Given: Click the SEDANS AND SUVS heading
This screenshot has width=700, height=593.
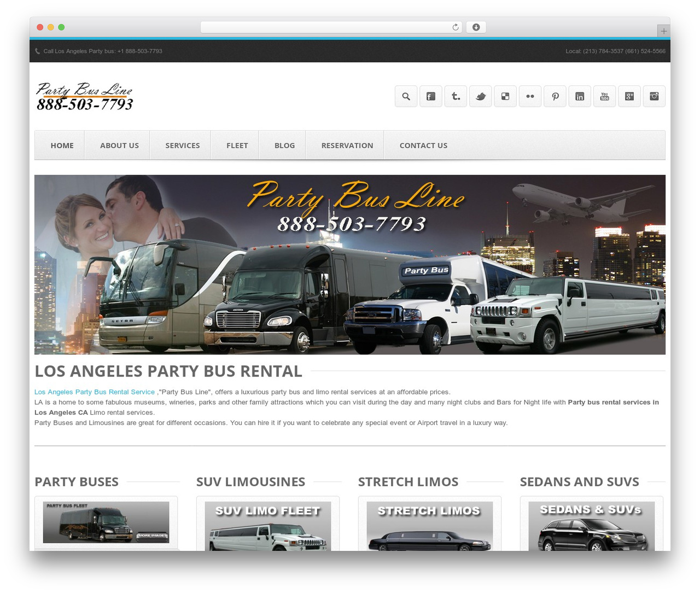Looking at the screenshot, I should [579, 482].
